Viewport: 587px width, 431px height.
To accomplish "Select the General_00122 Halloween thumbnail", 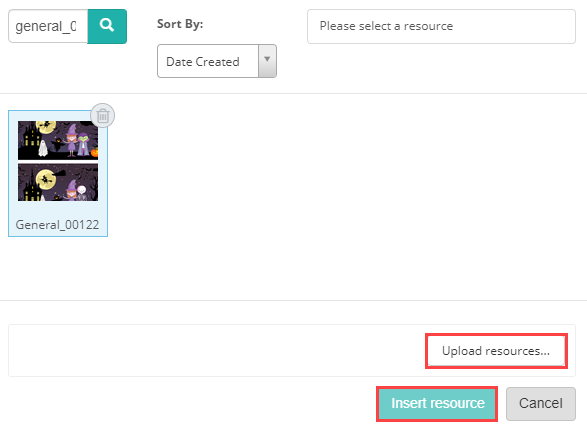I will point(58,161).
